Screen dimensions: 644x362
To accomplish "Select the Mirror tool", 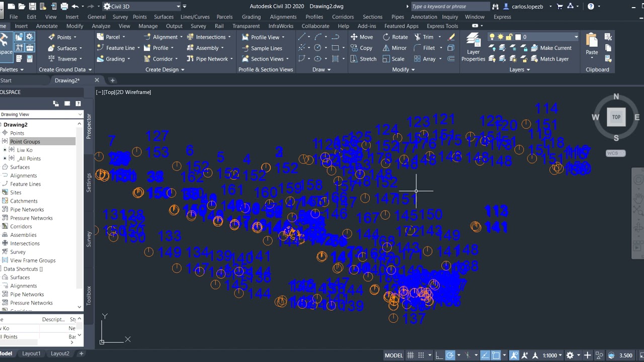I will click(394, 48).
